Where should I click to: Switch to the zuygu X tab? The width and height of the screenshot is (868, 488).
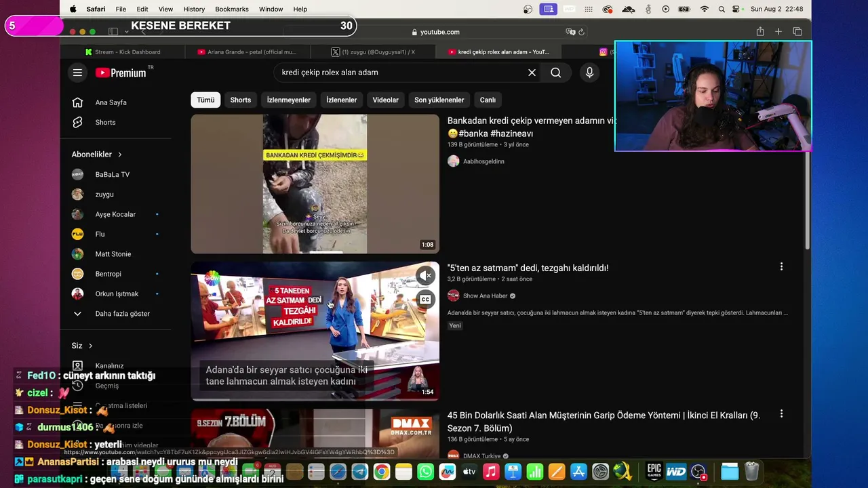click(373, 52)
